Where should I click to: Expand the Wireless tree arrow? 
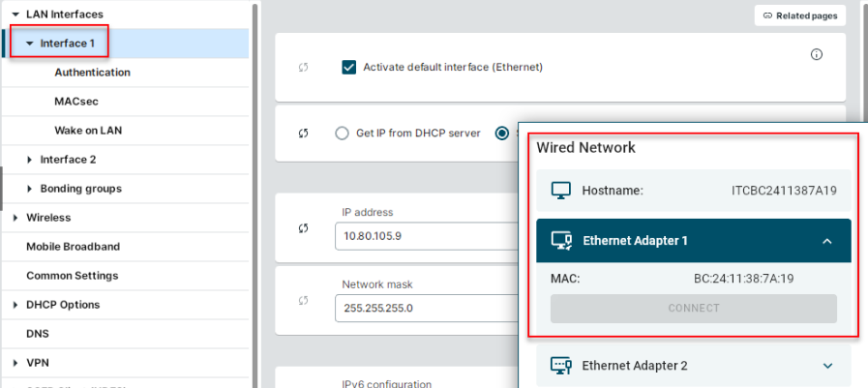pyautogui.click(x=15, y=218)
